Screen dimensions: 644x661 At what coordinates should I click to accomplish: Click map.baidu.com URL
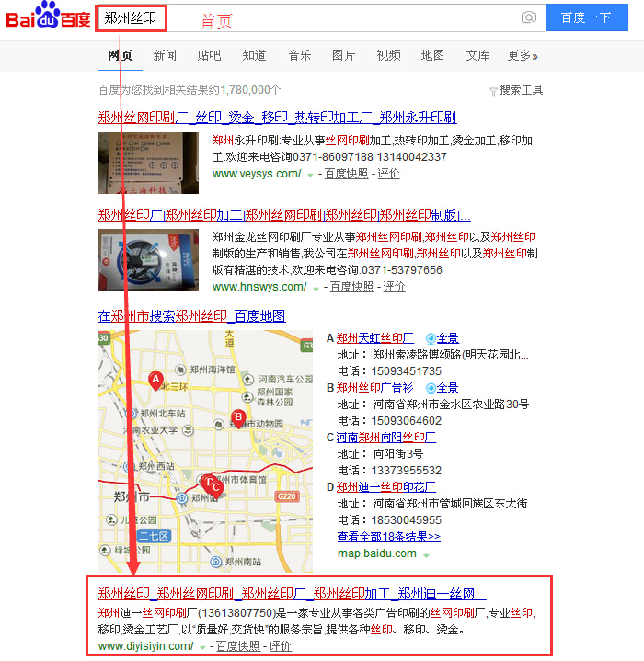coord(377,553)
